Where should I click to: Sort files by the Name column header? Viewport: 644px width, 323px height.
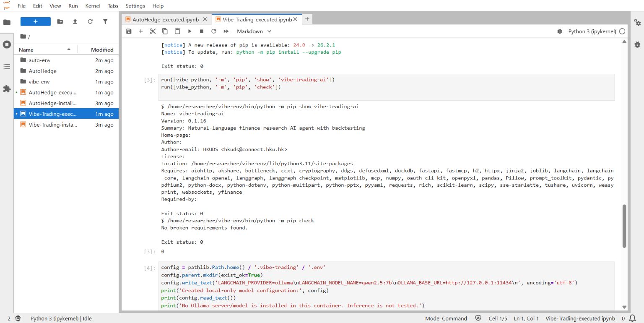click(45, 49)
